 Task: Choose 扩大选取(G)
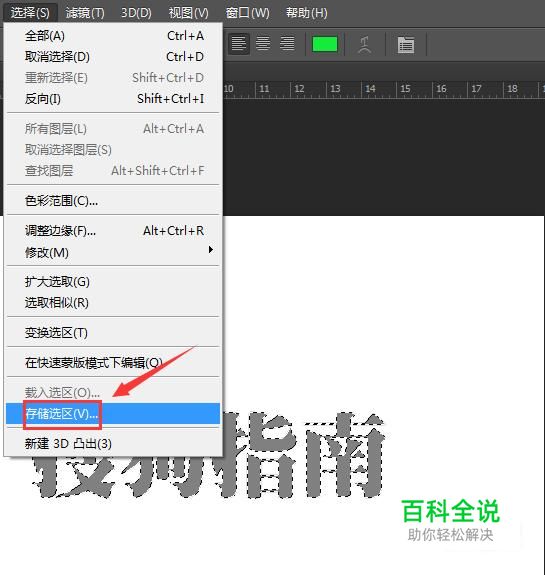click(113, 282)
